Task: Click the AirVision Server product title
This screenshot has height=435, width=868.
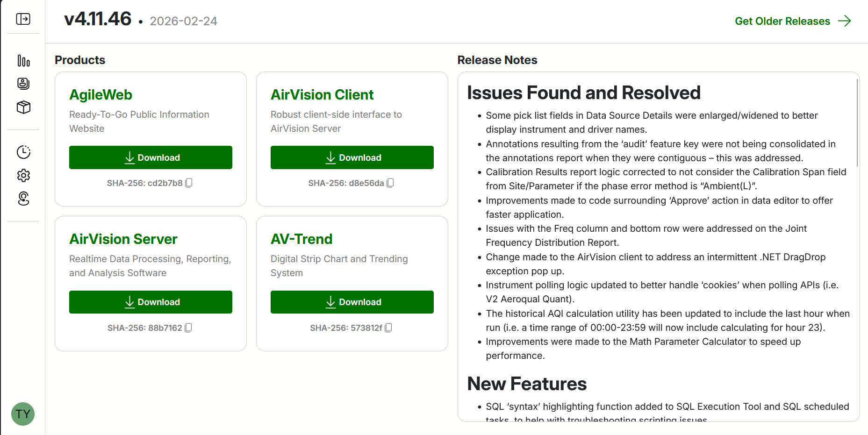Action: [123, 239]
